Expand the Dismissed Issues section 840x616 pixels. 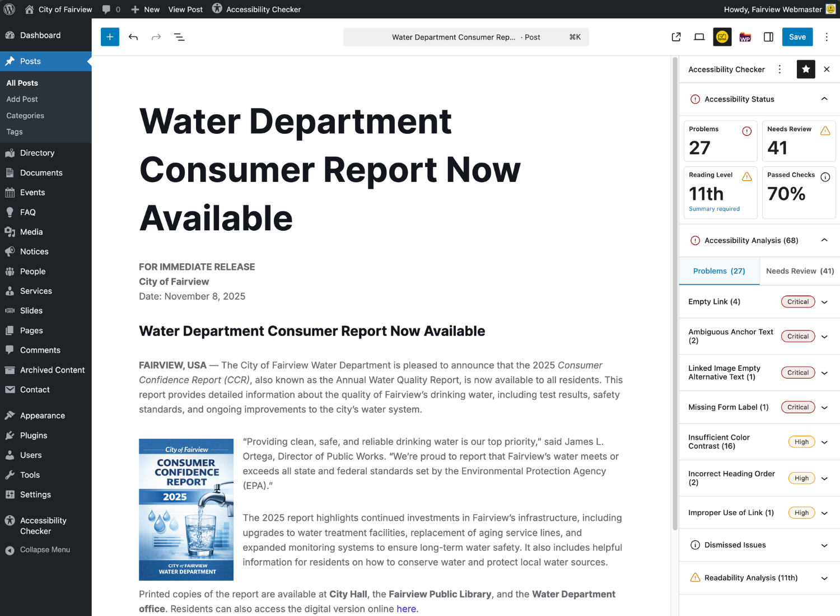(759, 545)
